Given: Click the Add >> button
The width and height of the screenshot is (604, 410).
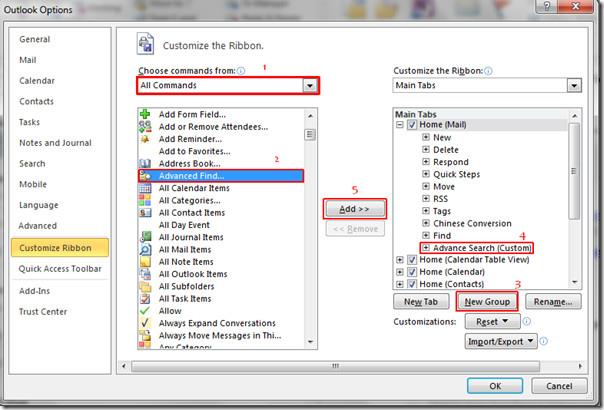Looking at the screenshot, I should click(355, 209).
